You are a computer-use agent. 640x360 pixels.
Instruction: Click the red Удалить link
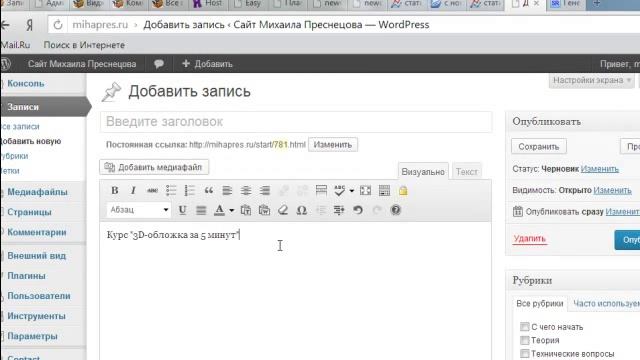(529, 238)
